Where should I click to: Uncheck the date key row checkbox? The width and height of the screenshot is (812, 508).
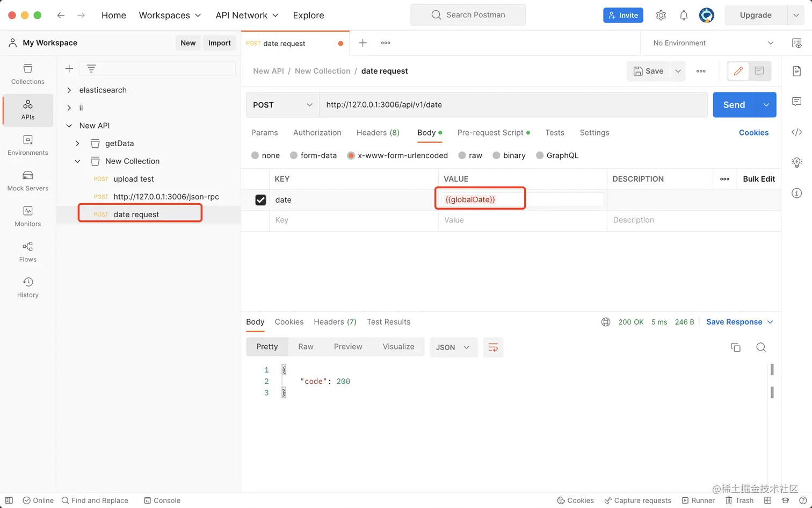point(260,199)
